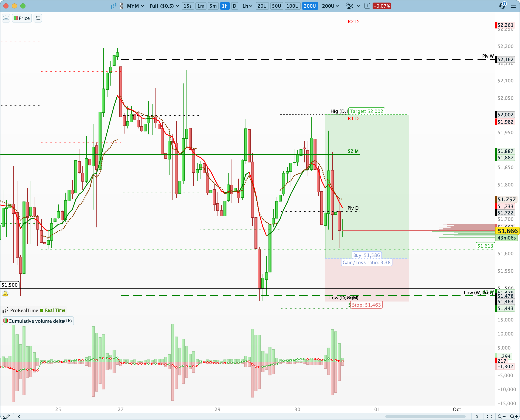Open the Full ($0.5) contract dropdown

[x=164, y=6]
